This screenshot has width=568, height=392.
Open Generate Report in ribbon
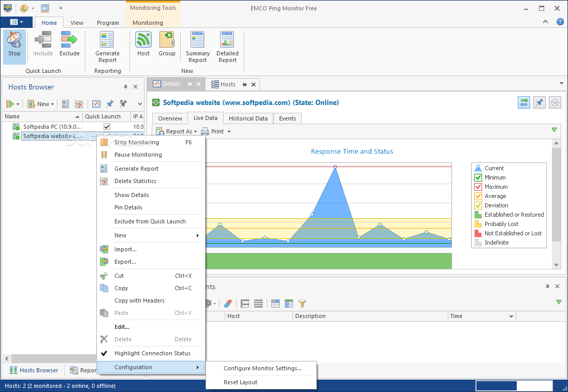click(107, 47)
